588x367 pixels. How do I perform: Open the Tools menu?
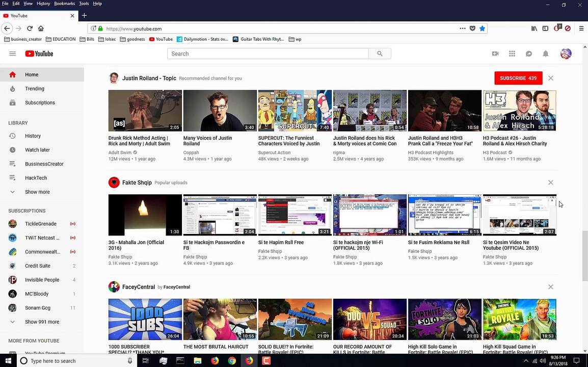84,4
